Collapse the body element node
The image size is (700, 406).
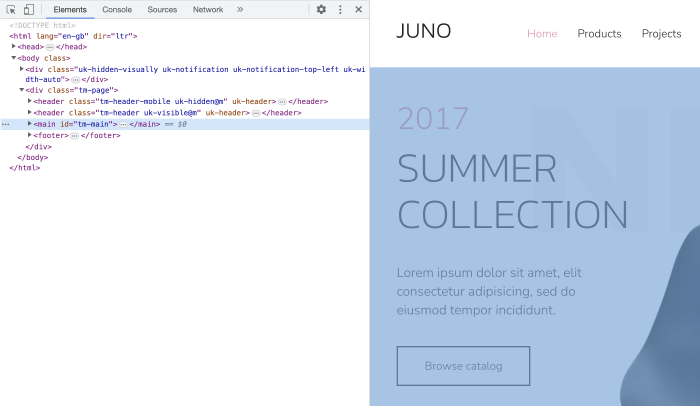point(14,58)
